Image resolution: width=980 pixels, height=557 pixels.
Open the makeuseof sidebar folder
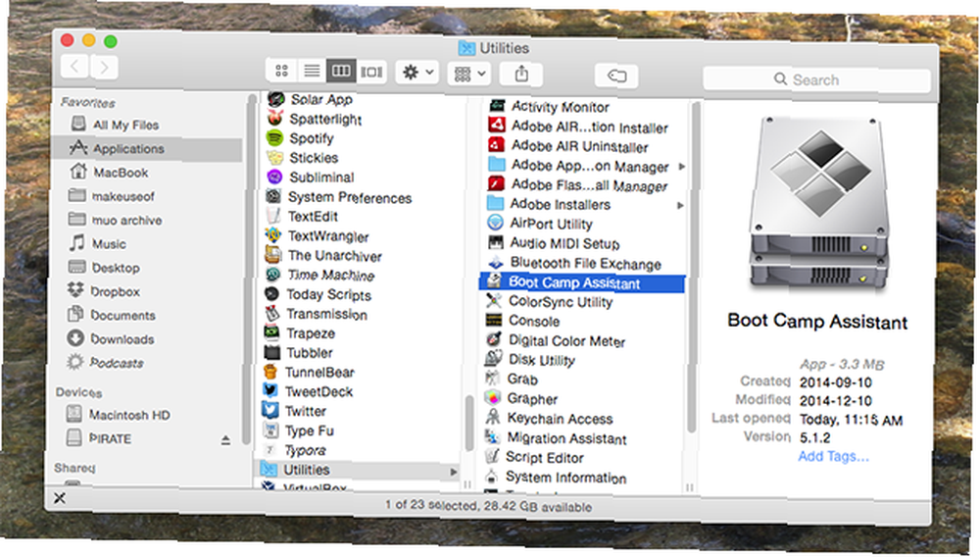(x=123, y=196)
